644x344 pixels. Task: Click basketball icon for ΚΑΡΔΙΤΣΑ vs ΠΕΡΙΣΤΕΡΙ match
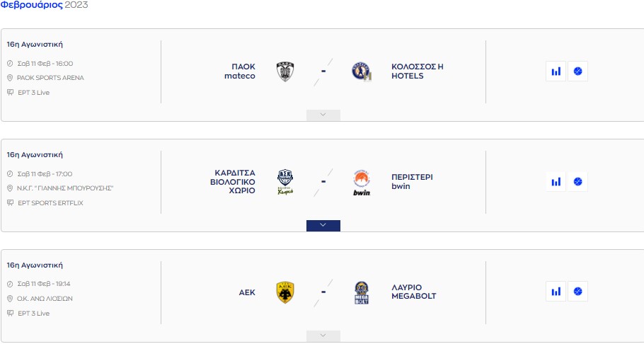point(577,181)
